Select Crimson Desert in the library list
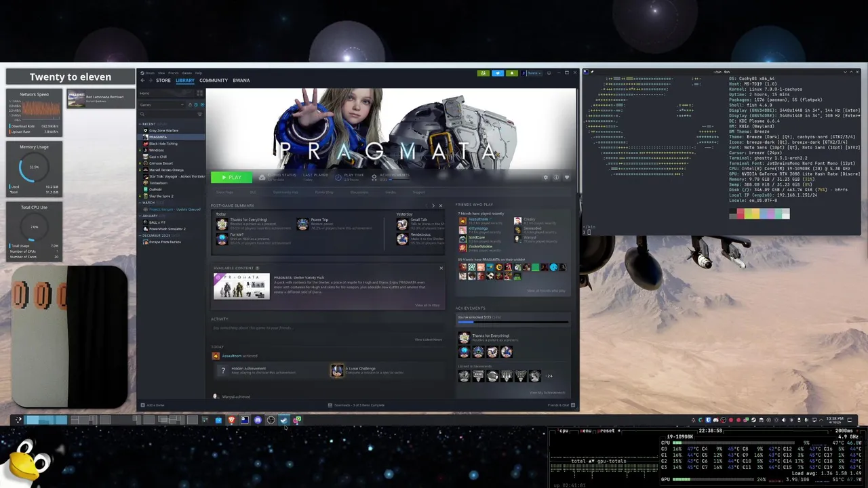 click(161, 163)
